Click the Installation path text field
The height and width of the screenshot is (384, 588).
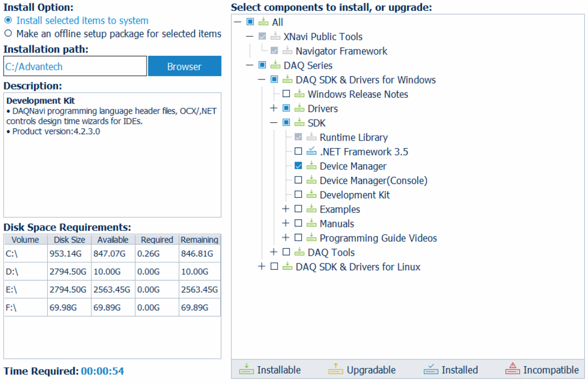coord(75,67)
